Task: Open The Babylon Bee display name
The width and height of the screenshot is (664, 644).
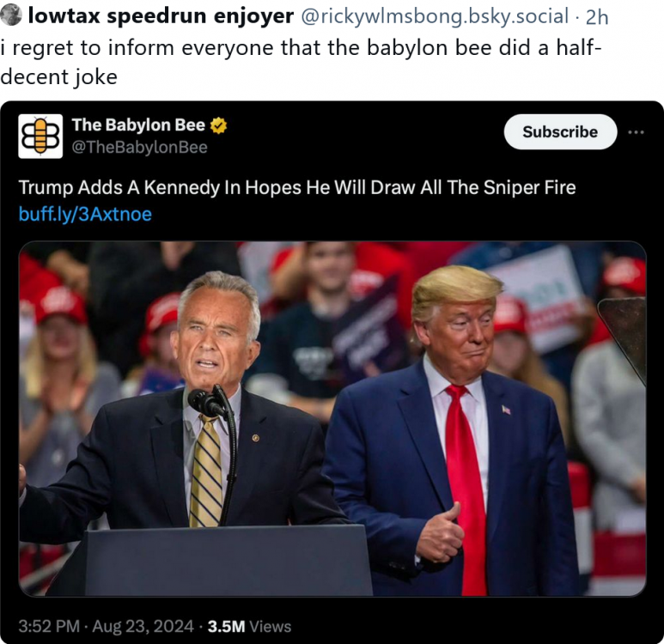Action: [138, 125]
